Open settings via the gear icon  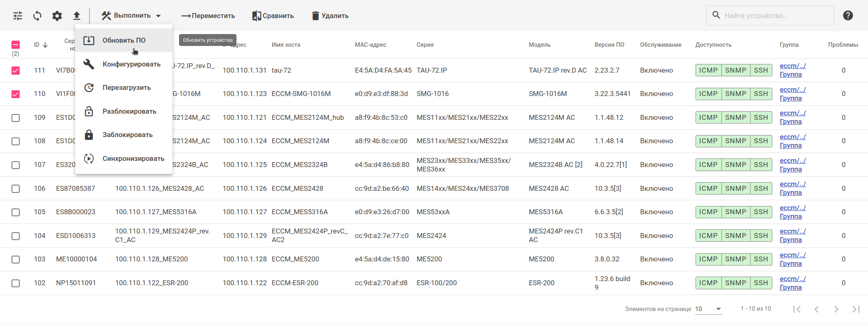57,16
